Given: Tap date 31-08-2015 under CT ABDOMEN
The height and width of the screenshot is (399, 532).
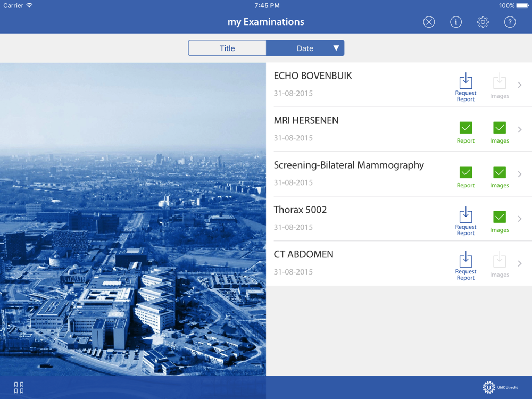Looking at the screenshot, I should click(x=294, y=272).
